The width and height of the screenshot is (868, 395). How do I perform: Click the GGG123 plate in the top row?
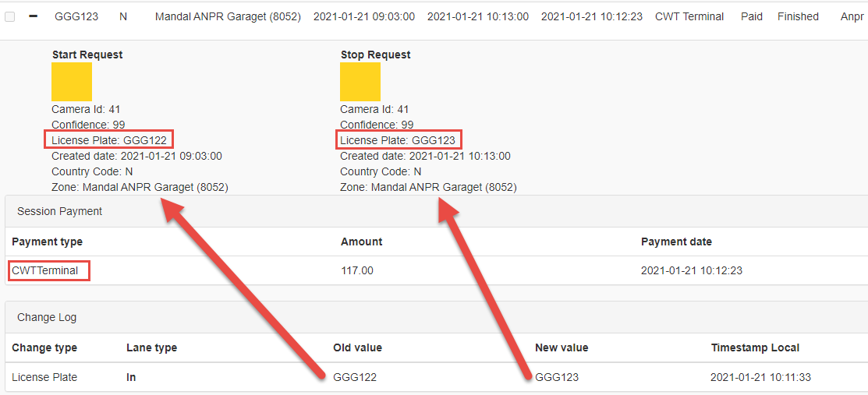[x=76, y=16]
